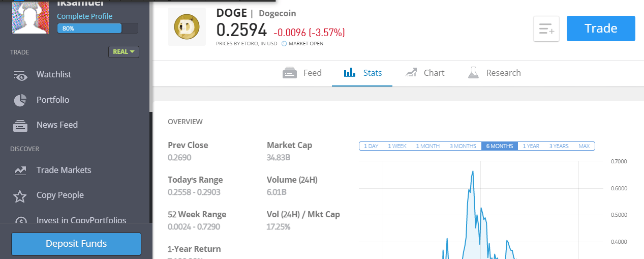Click the Trade Markets trend icon
This screenshot has height=259, width=644.
pos(20,170)
